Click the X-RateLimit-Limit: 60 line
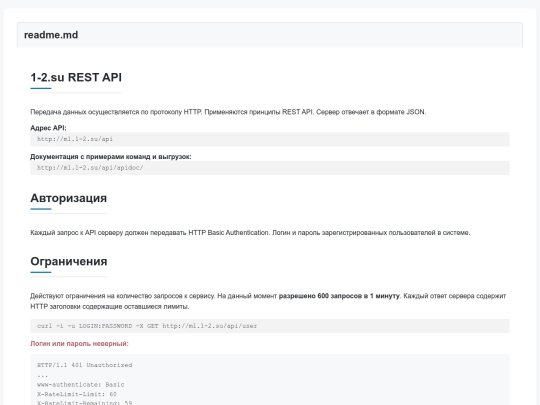 point(77,394)
